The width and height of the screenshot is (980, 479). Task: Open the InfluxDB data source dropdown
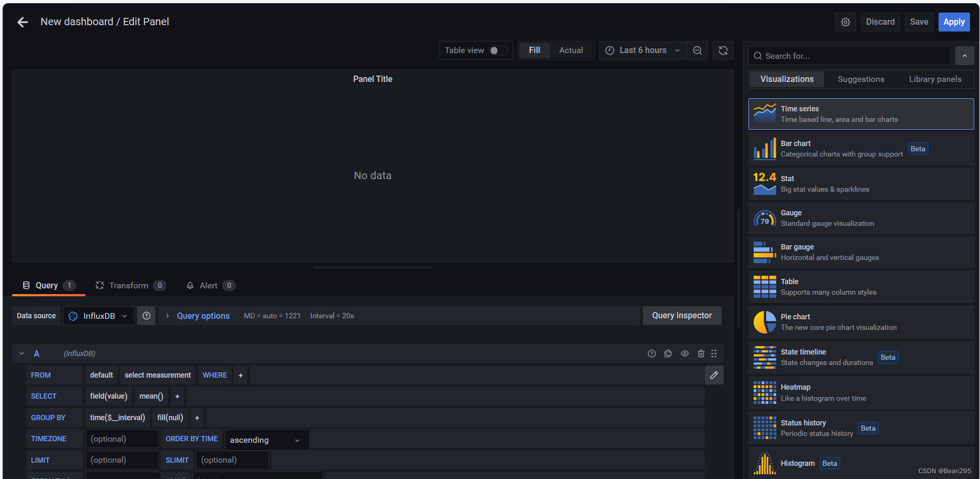coord(99,316)
